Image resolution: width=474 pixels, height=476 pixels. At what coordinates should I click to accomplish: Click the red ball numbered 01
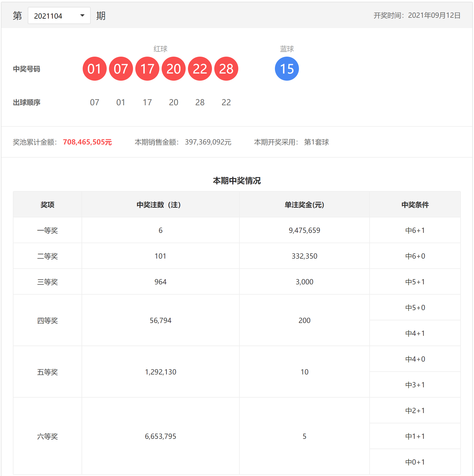tap(94, 69)
